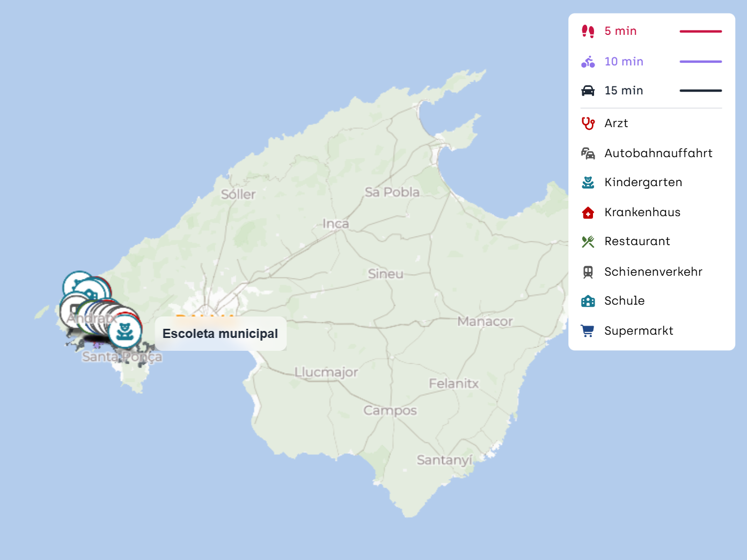
Task: Click the purple 10 min line swatch
Action: pyautogui.click(x=700, y=62)
